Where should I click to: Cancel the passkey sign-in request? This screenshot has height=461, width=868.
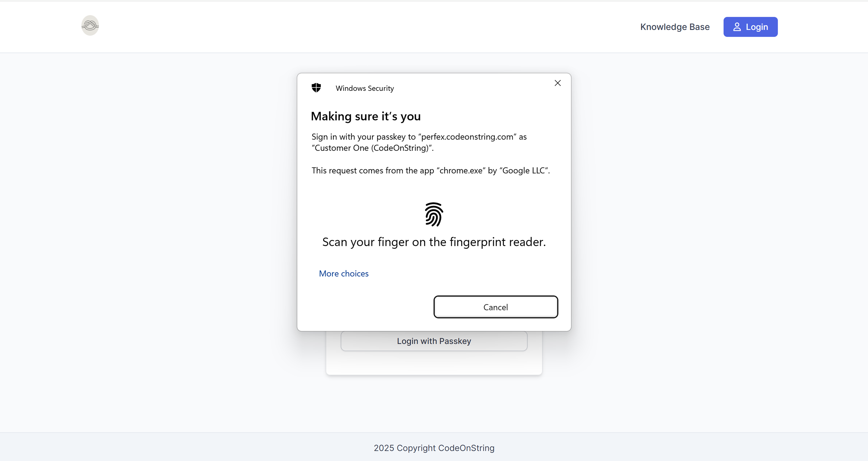pos(495,307)
